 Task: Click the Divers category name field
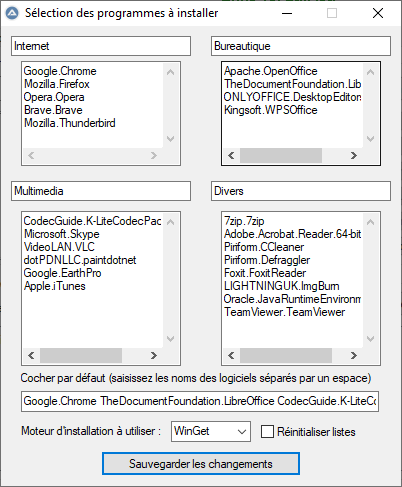(301, 191)
